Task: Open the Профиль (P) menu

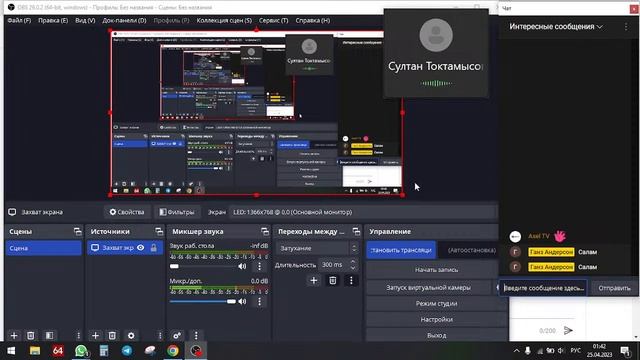Action: pos(171,20)
